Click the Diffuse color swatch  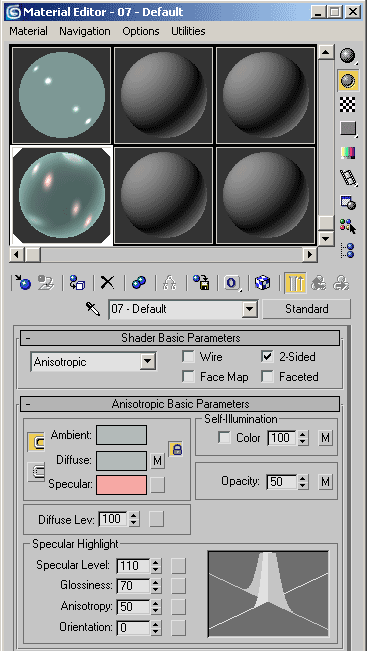click(121, 461)
